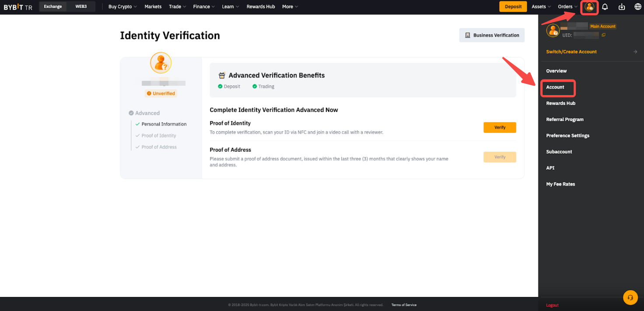
Task: Open Preference Settings in side menu
Action: tap(567, 136)
